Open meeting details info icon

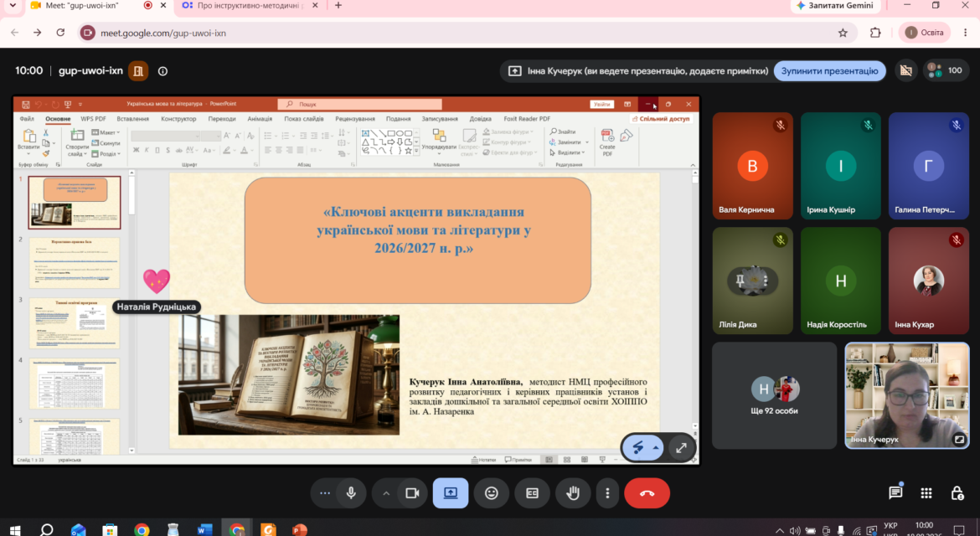(162, 71)
